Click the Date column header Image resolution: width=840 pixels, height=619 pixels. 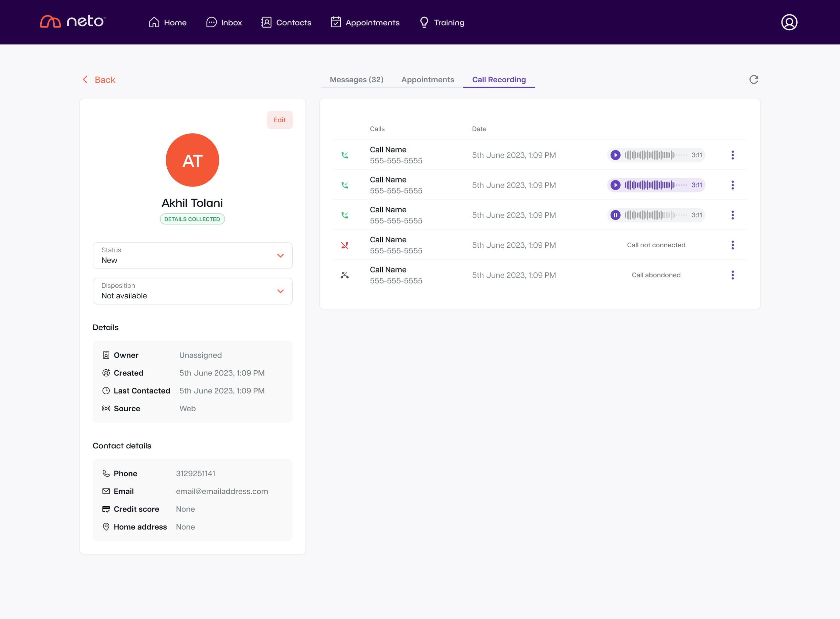coord(479,129)
